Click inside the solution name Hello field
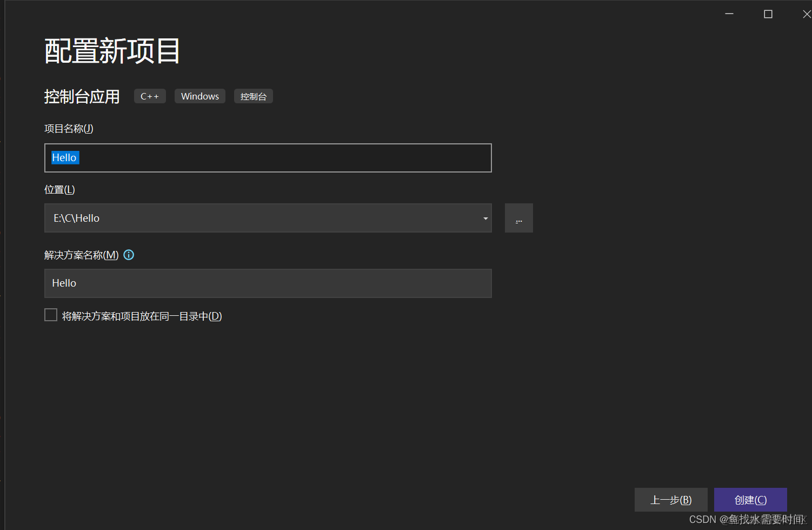This screenshot has height=530, width=812. [268, 283]
